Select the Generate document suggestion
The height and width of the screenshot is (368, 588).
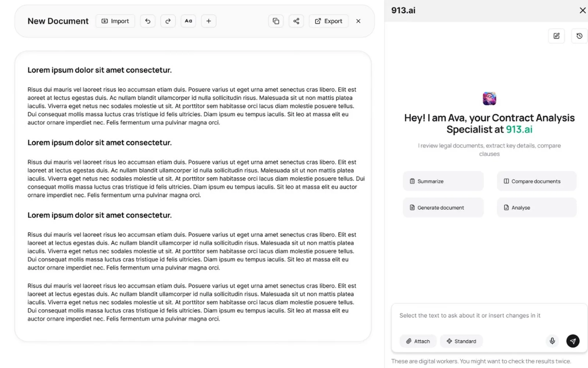coord(443,208)
